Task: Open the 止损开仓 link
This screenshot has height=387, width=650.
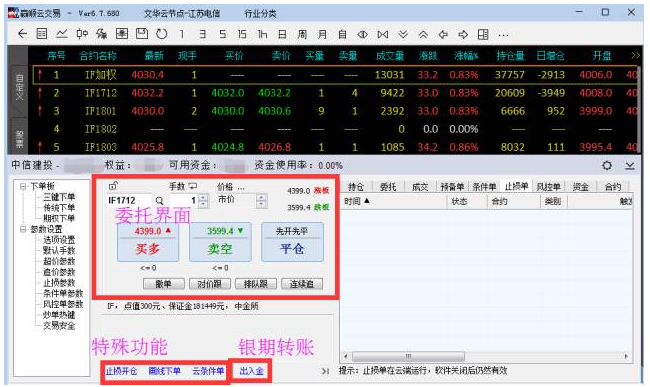Action: [x=121, y=371]
